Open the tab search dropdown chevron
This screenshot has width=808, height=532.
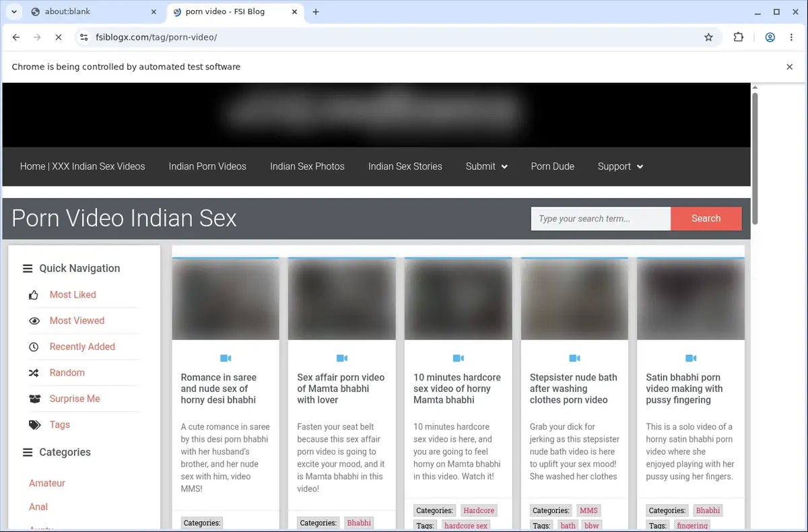click(14, 11)
